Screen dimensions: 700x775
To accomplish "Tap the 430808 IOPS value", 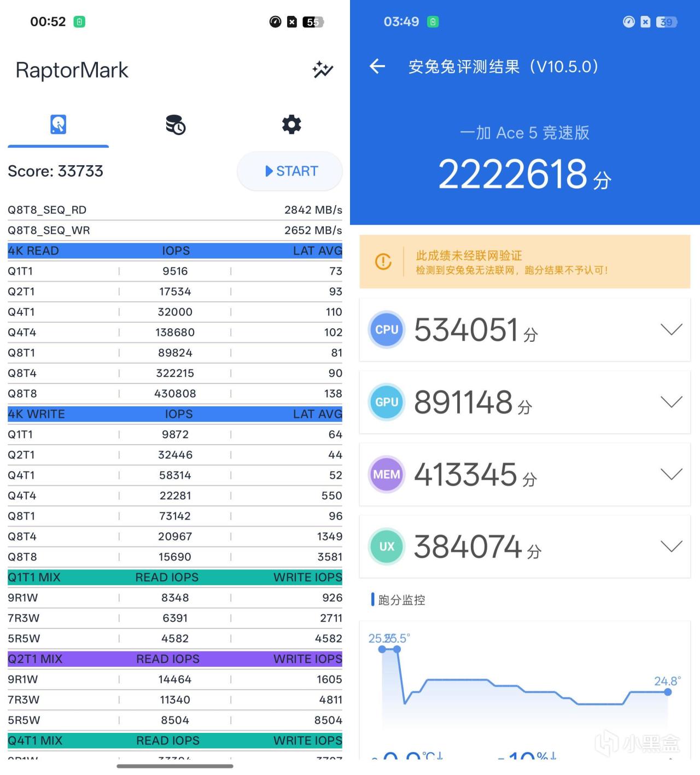I will (x=175, y=394).
